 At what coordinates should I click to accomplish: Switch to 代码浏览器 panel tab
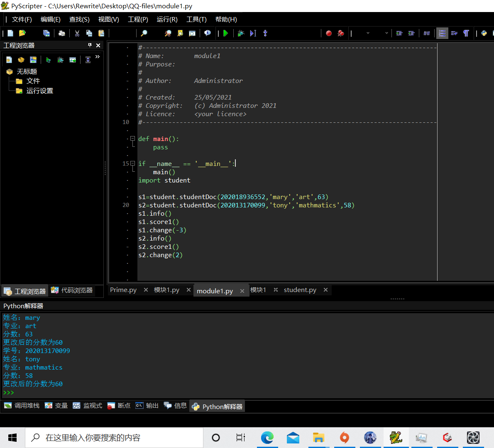pos(73,290)
